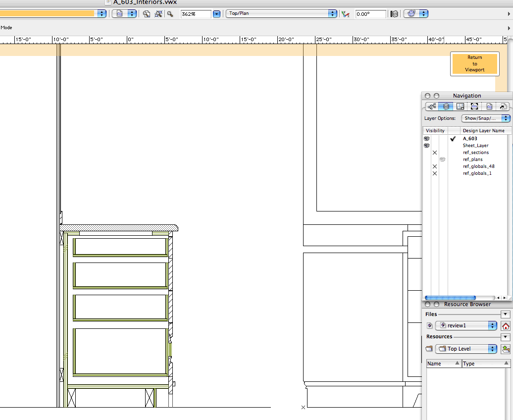Open the References tab in Navigation
This screenshot has height=420, width=513.
pos(503,106)
